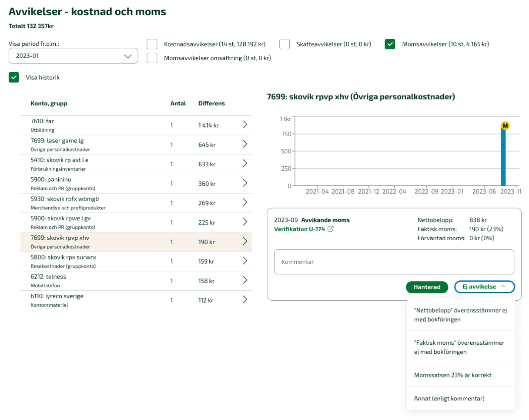Click the 7699: laser game lg account name
The width and height of the screenshot is (529, 420).
coord(57,141)
